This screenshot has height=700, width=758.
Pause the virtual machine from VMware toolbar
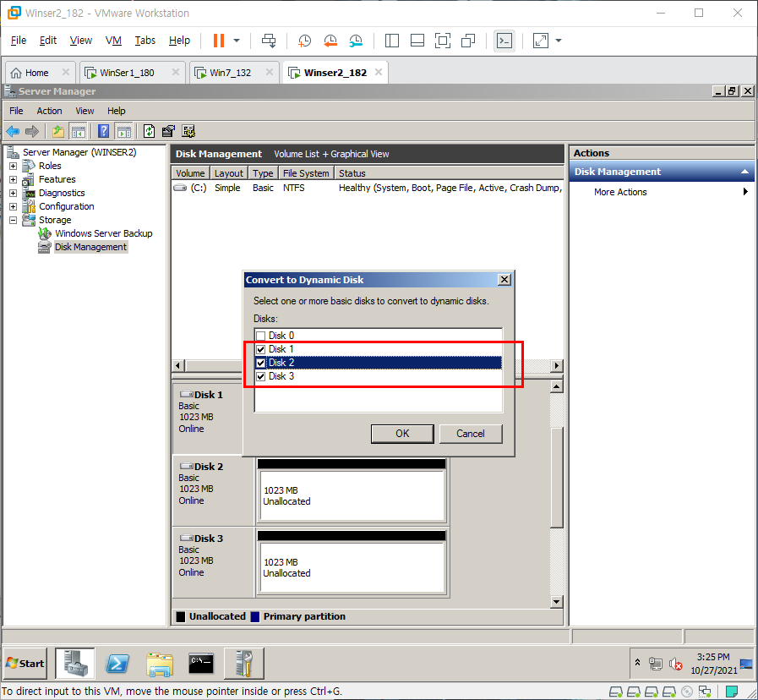coord(219,41)
